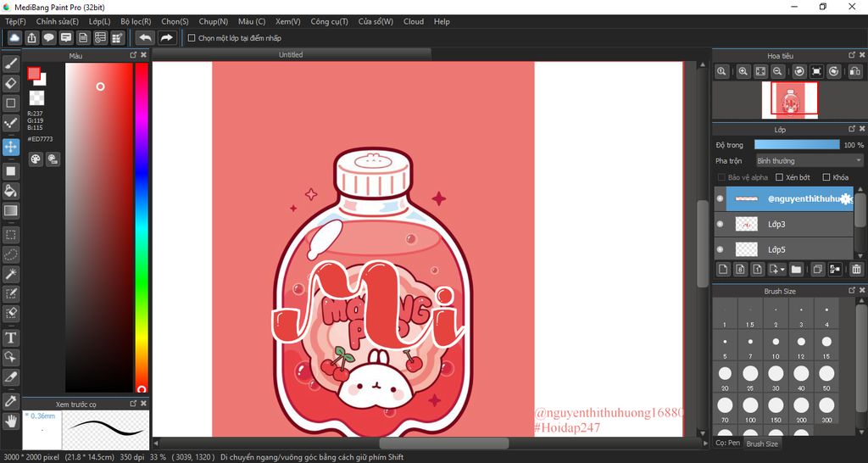Select the Hand pan tool
The image size is (868, 463).
pyautogui.click(x=11, y=421)
